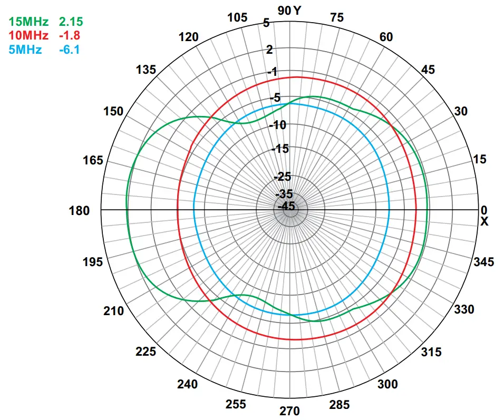Click the 90 Y axis label

pyautogui.click(x=289, y=11)
